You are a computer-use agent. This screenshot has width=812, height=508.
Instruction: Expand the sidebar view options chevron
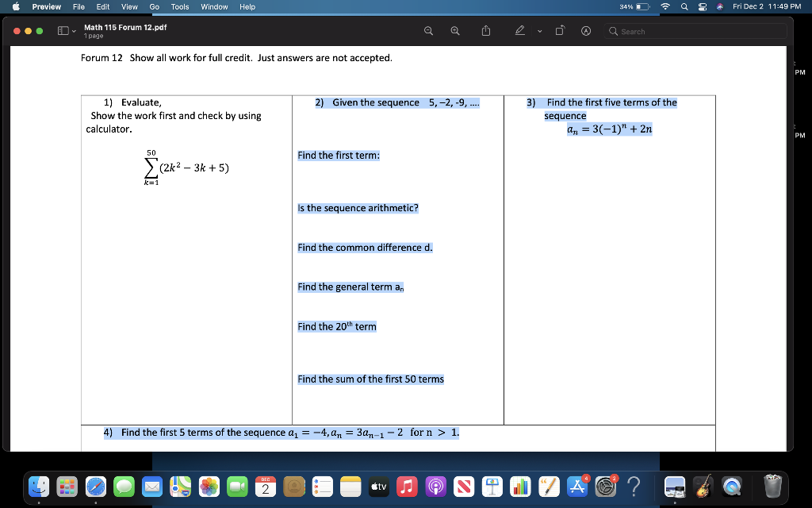(x=74, y=31)
